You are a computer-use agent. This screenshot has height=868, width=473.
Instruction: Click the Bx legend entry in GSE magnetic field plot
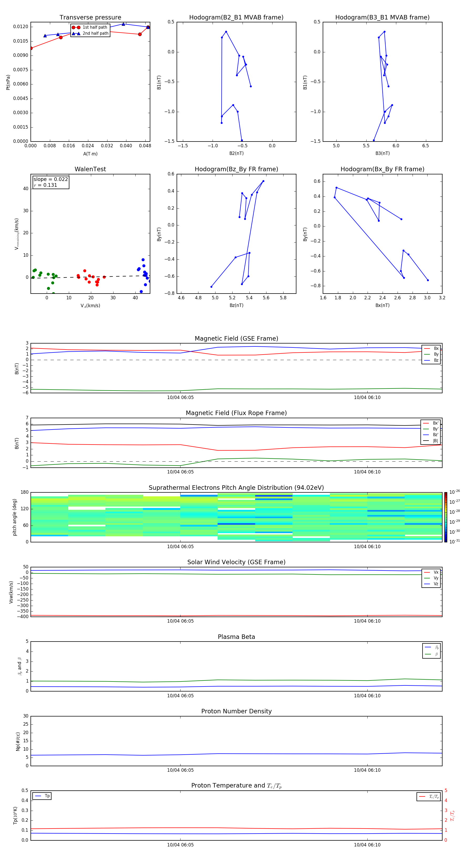tap(431, 349)
